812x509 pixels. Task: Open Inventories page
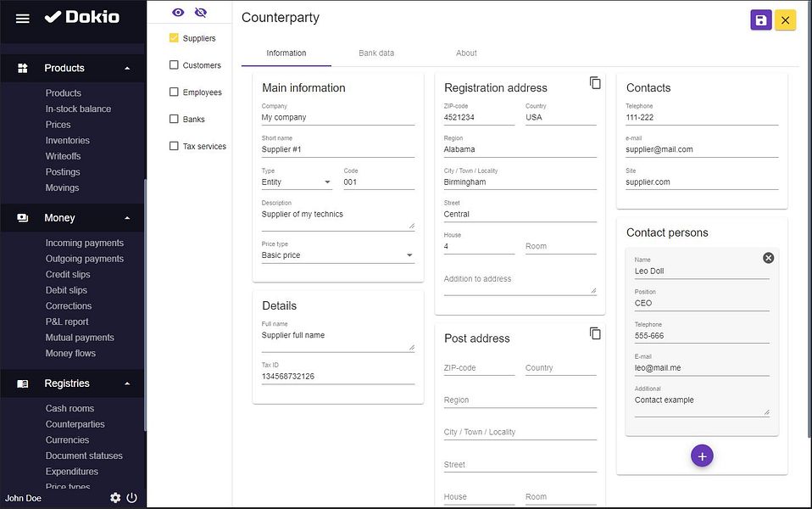point(67,140)
